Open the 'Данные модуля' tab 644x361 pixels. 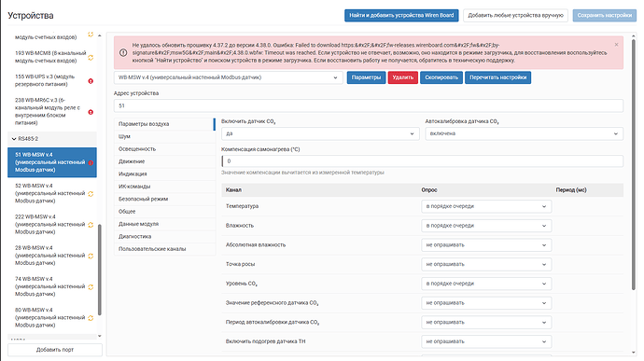click(164, 224)
